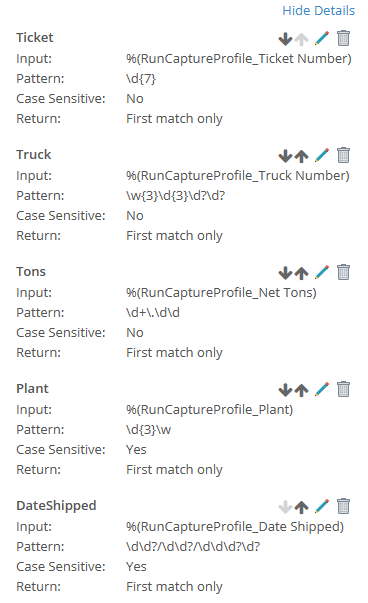
Task: Edit the Ticket pattern entry
Action: (x=322, y=38)
